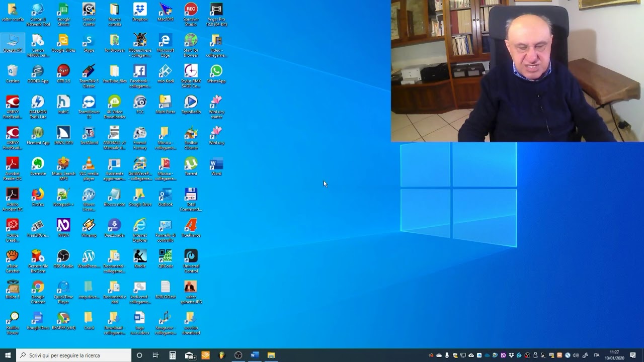Launch the TeamViewer 13 shortcut

pyautogui.click(x=89, y=107)
